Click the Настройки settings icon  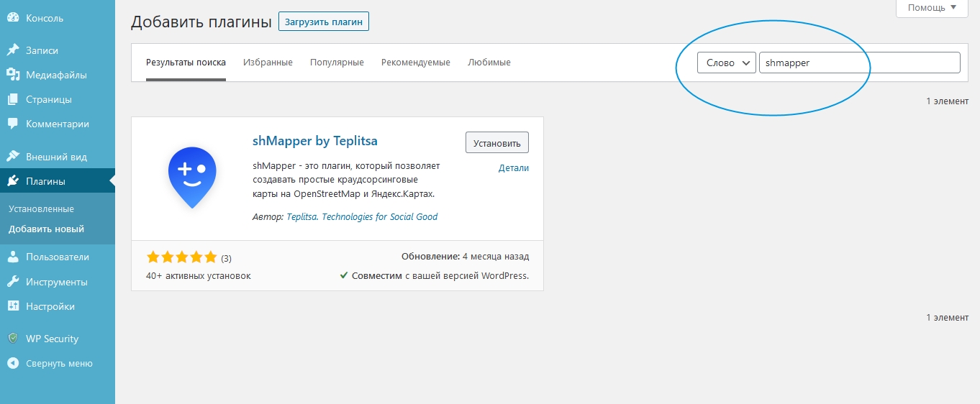[13, 306]
